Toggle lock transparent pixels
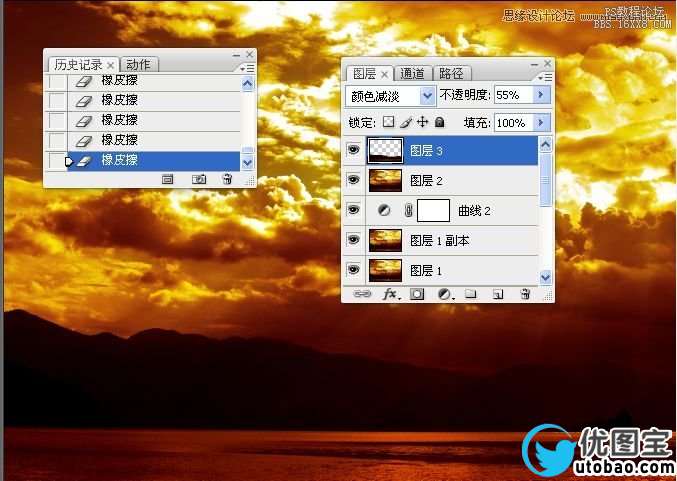677x481 pixels. (x=388, y=122)
